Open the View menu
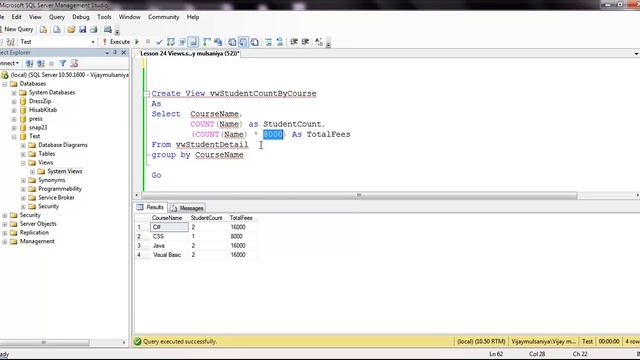This screenshot has width=640, height=360. [x=35, y=17]
